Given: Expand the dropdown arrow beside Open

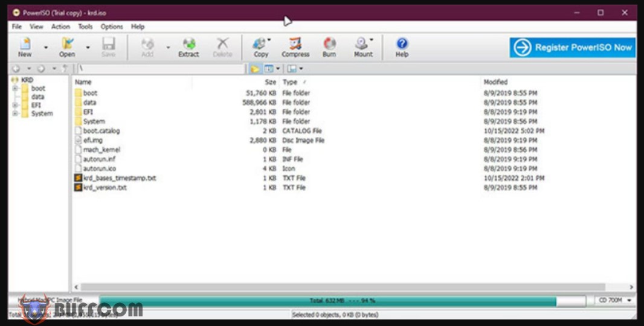Looking at the screenshot, I should pos(88,48).
